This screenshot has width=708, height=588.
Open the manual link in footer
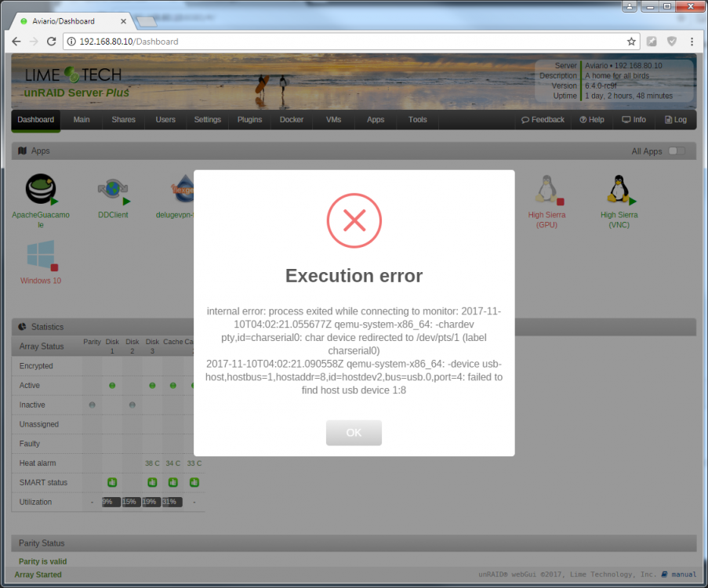coord(679,575)
